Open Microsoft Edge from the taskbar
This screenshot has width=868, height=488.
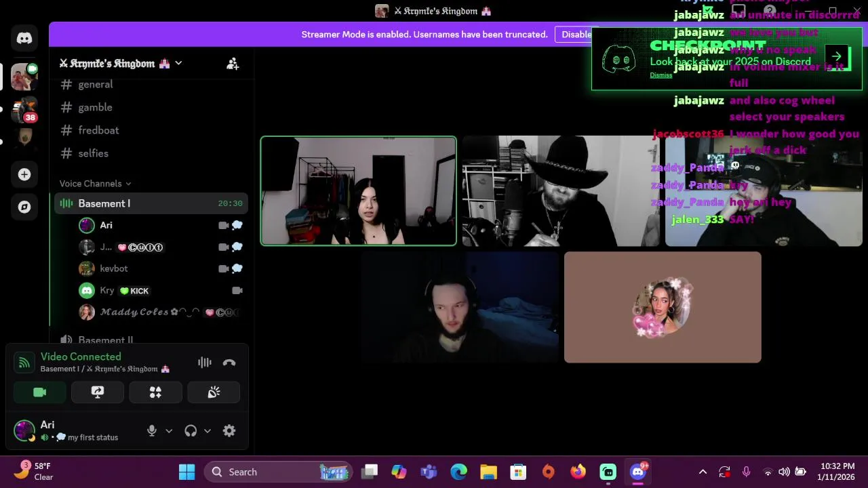459,472
